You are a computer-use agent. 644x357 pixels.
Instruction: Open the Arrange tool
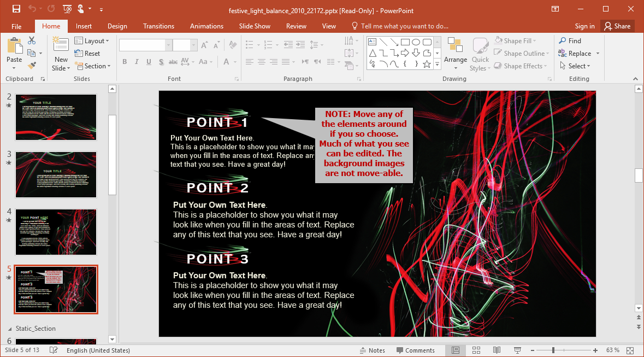(455, 53)
